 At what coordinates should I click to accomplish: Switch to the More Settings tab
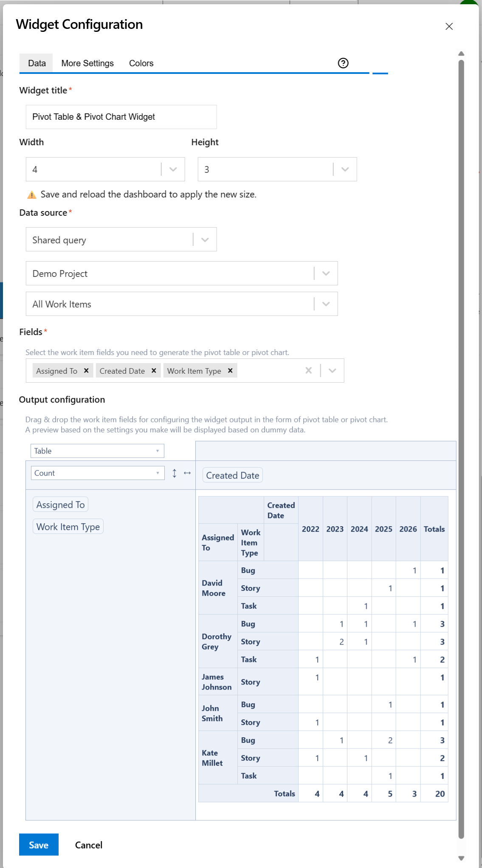[87, 63]
